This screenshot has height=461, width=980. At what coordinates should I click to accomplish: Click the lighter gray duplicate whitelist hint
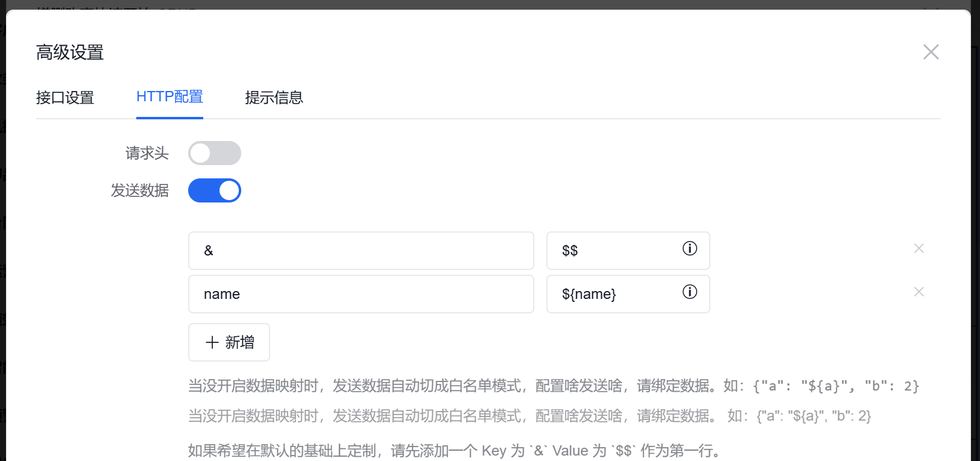[x=529, y=416]
